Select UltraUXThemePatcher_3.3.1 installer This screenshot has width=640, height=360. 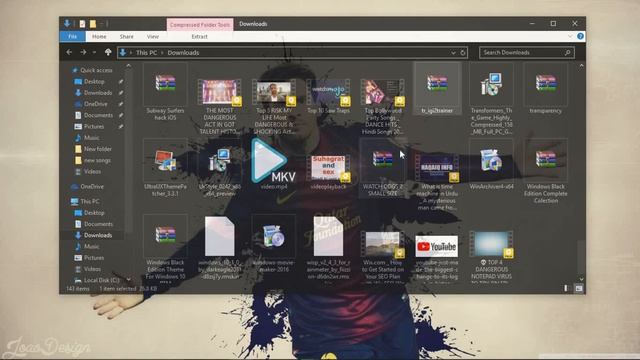pos(165,168)
